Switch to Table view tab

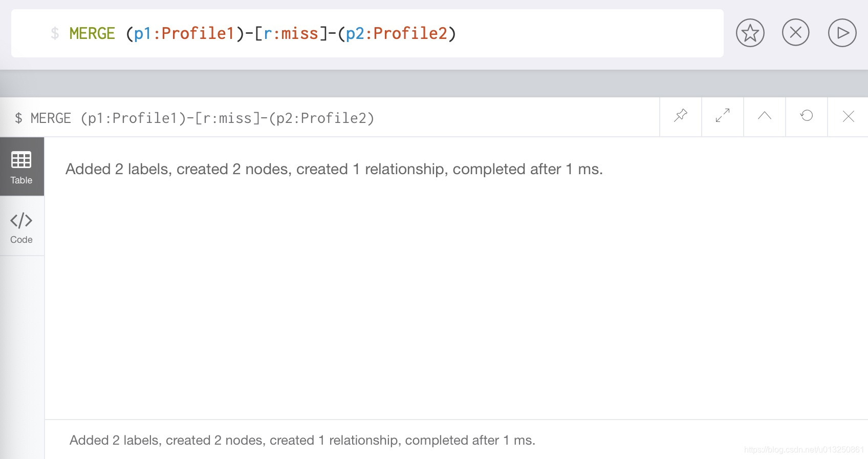pos(21,167)
